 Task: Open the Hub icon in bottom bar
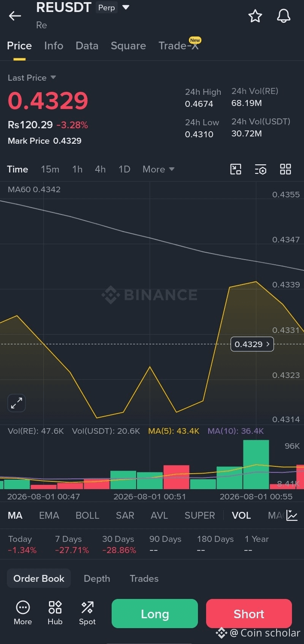click(x=55, y=613)
